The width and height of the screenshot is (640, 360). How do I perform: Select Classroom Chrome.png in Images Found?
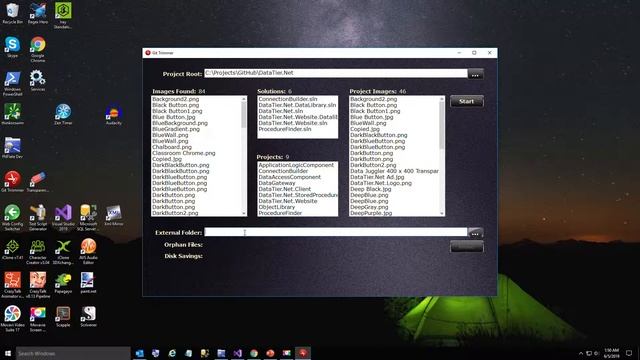[x=184, y=153]
